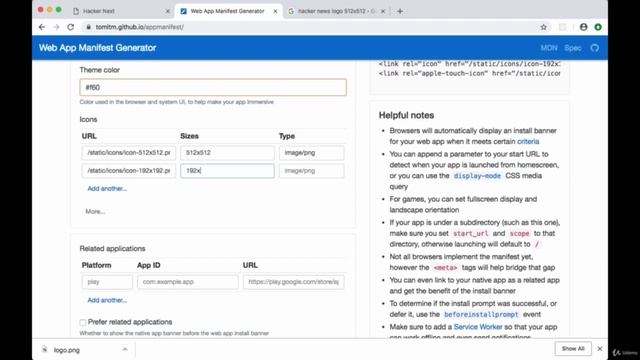Edit icon-192x192 URL field

tap(129, 171)
